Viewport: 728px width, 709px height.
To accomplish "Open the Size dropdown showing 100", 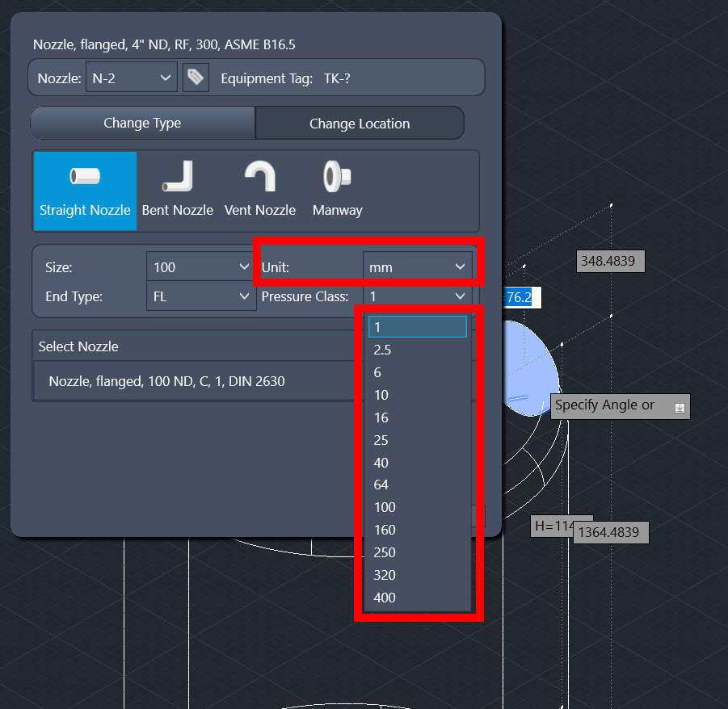I will coord(200,266).
